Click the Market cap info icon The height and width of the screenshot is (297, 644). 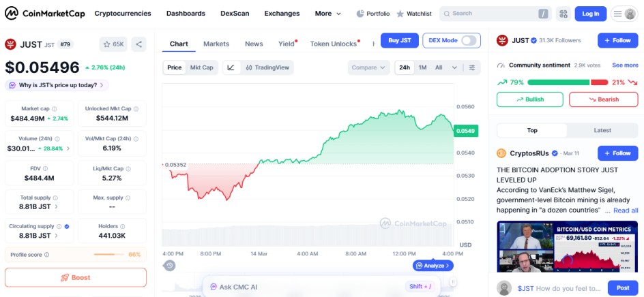(x=55, y=109)
